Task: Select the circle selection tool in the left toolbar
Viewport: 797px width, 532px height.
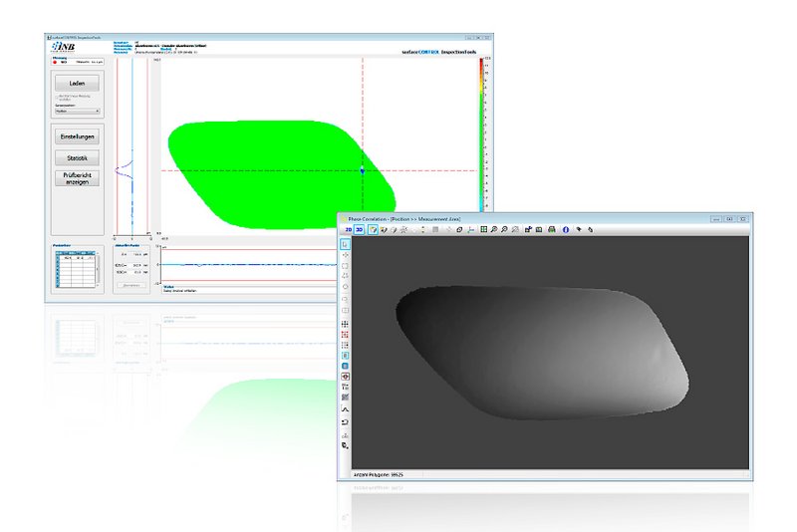Action: click(x=345, y=287)
